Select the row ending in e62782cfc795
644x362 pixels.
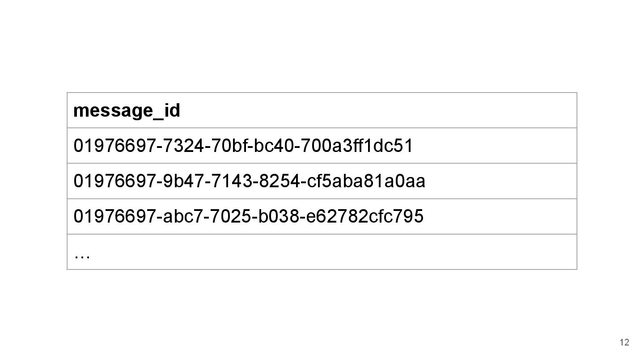[322, 216]
